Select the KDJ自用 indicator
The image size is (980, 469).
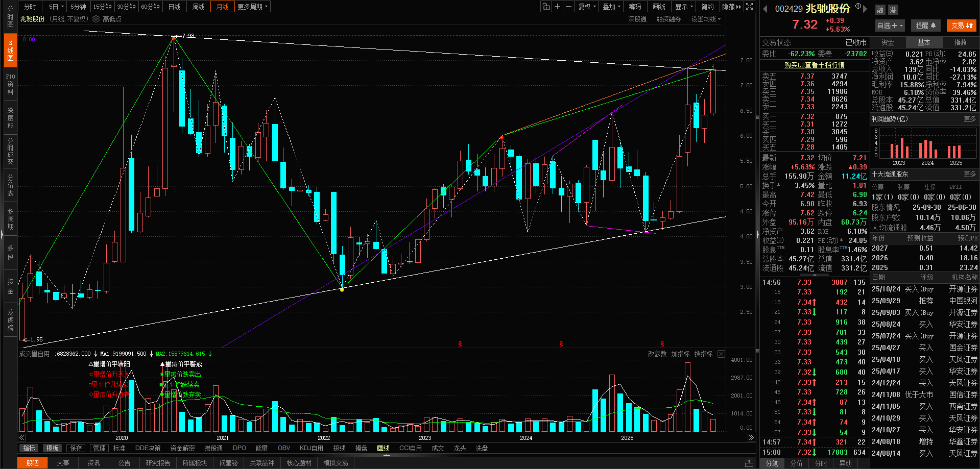click(311, 448)
